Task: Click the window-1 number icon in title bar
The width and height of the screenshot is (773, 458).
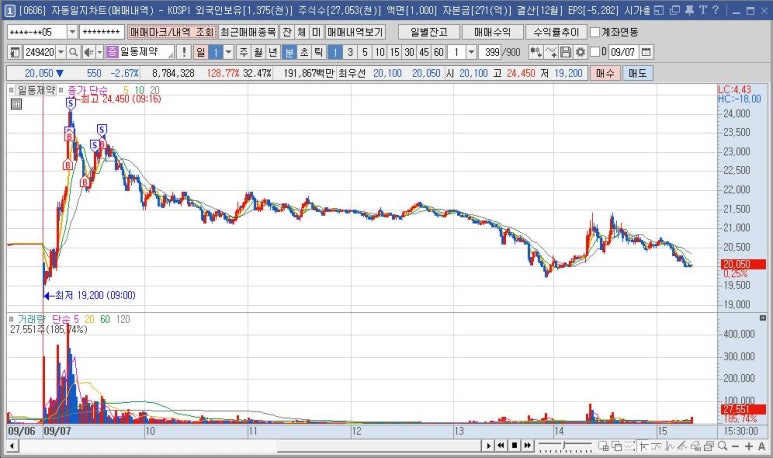Action: point(10,10)
